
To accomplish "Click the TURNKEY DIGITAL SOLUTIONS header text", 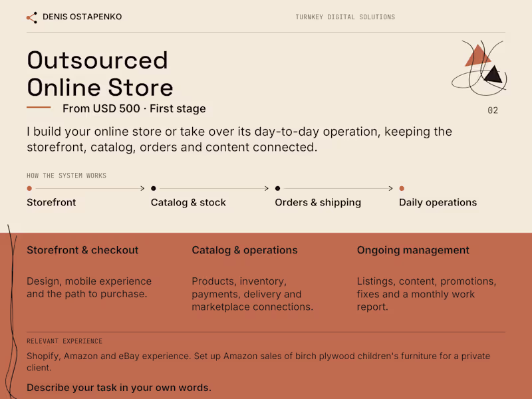I will pyautogui.click(x=345, y=17).
